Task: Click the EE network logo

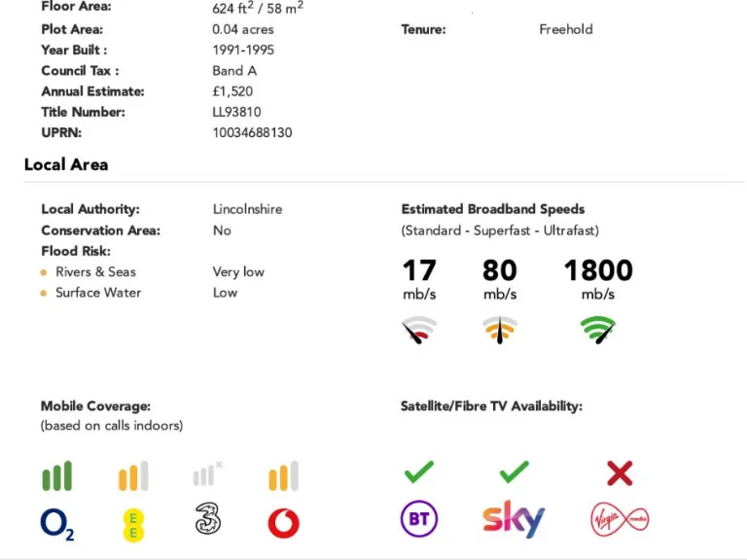Action: 132,524
